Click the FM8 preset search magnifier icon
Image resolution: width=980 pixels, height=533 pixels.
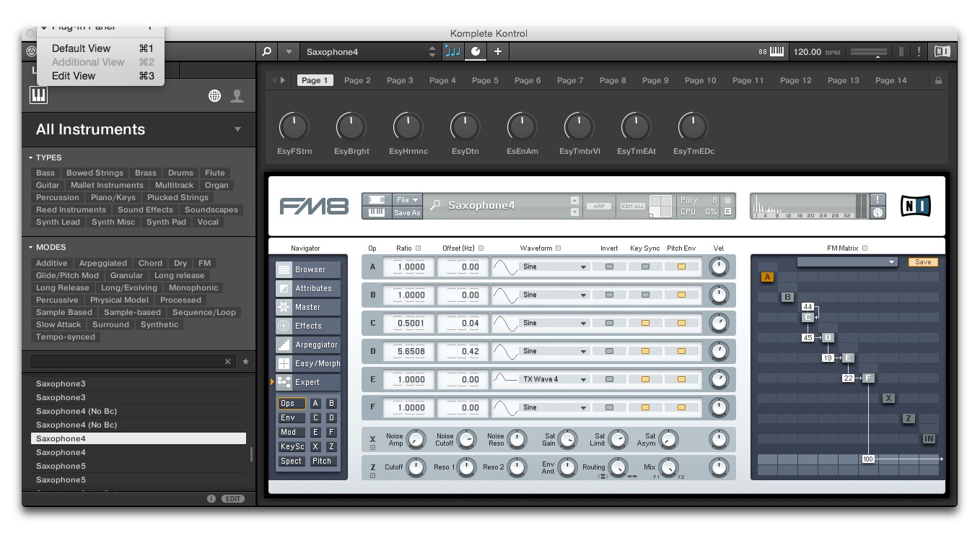(x=435, y=206)
